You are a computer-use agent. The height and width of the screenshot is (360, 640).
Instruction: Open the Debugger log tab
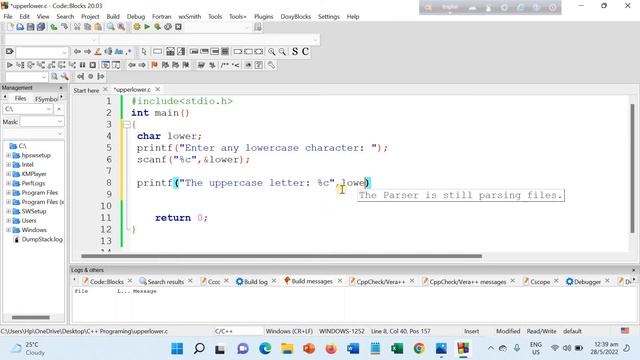587,282
